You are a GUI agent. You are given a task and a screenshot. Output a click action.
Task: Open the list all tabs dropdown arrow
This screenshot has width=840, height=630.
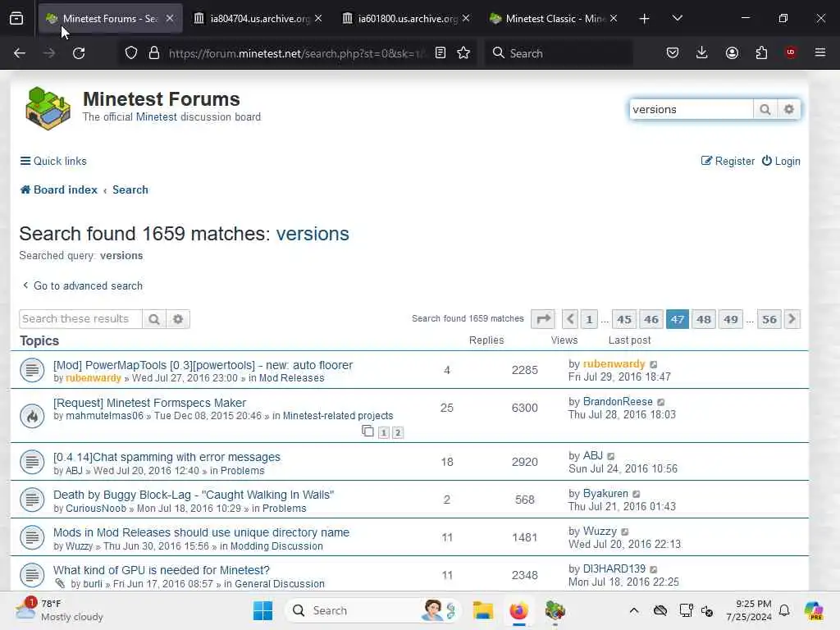pyautogui.click(x=677, y=19)
